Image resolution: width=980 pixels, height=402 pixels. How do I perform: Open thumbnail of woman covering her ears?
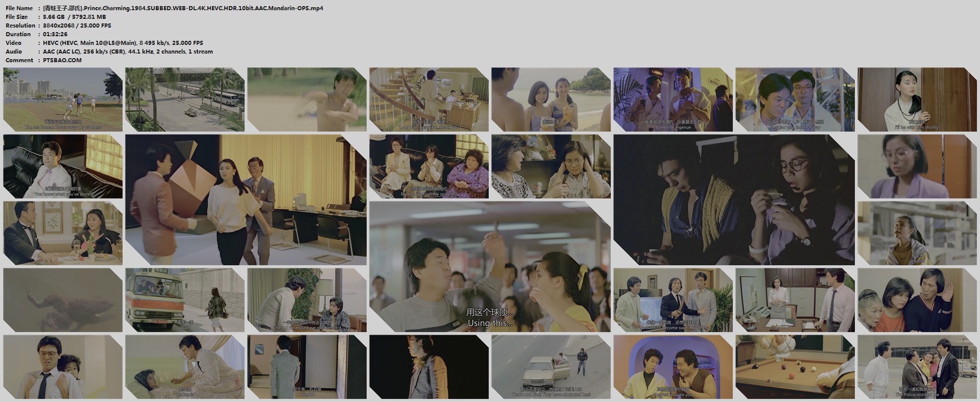551,166
